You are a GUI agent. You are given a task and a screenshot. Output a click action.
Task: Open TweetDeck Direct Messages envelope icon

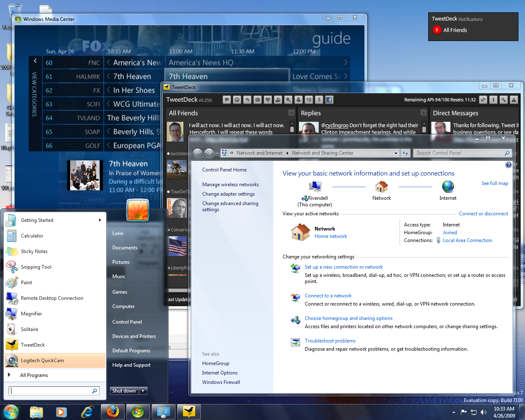click(x=258, y=99)
